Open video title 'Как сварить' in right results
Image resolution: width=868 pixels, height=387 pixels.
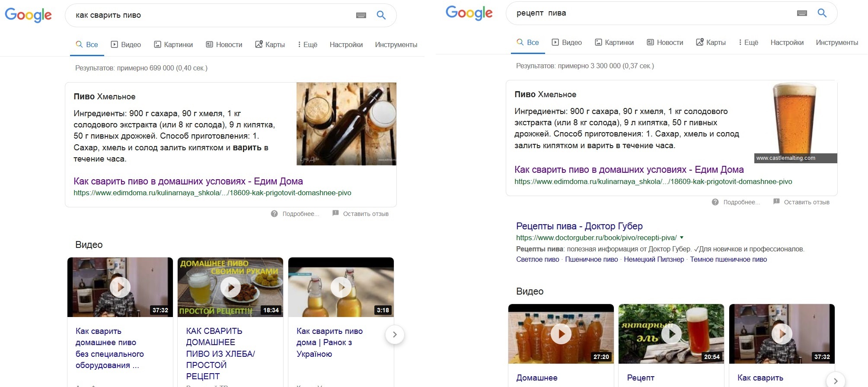pyautogui.click(x=760, y=378)
